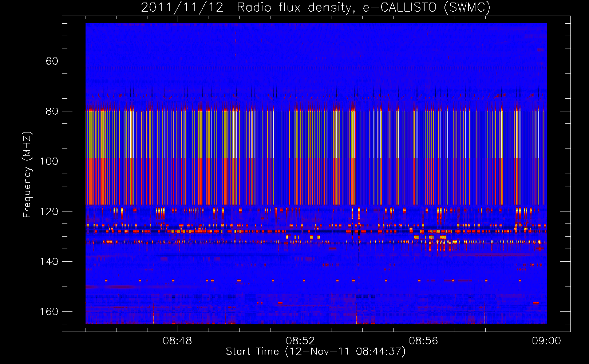Click the 'Frequency (MHZ)' axis title
Screen dimensions: 589x364
[27, 174]
